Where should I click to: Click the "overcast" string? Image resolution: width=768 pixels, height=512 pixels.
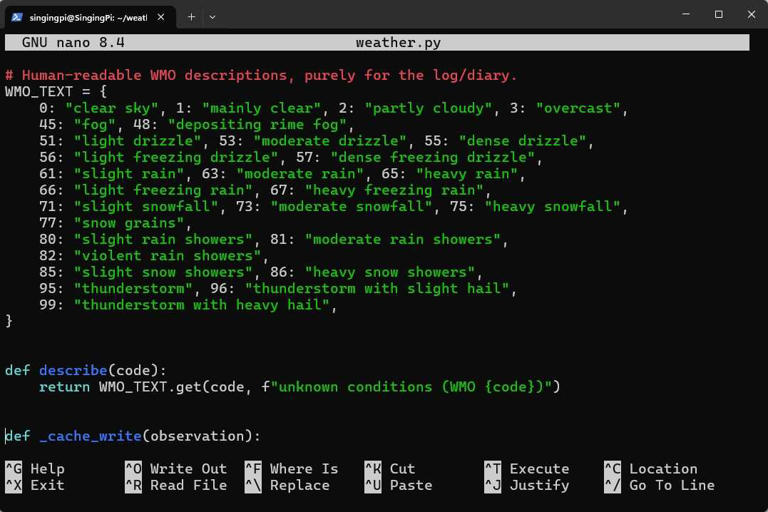tap(578, 108)
